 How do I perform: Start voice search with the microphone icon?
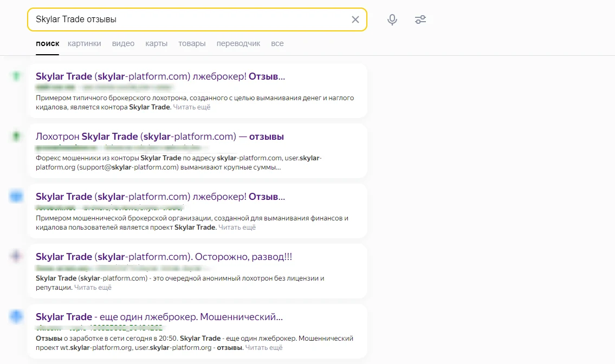(x=392, y=19)
